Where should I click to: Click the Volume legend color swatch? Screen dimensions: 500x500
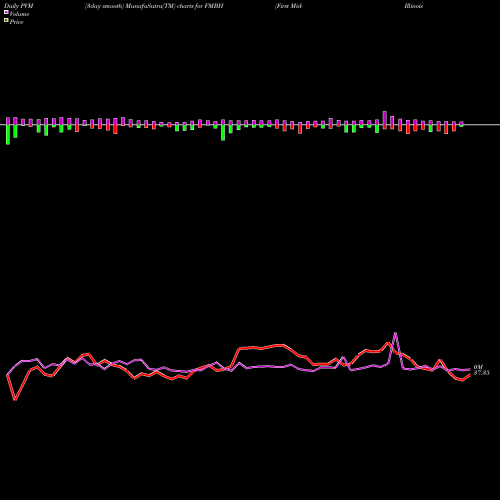tap(6, 12)
